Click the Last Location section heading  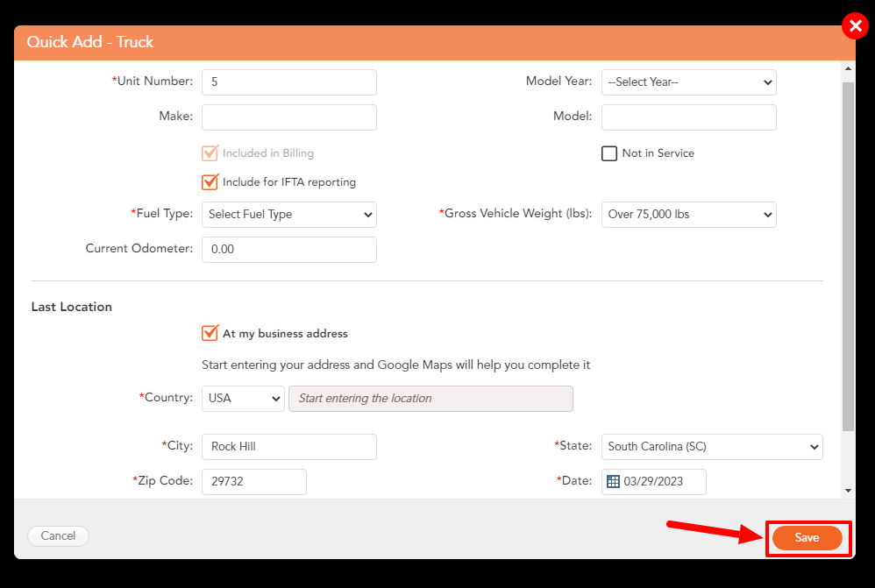71,307
